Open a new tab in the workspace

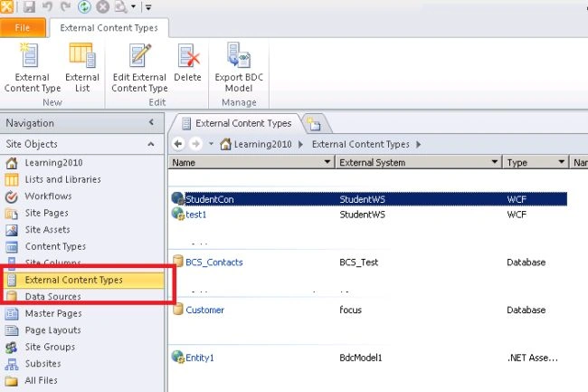click(x=314, y=124)
